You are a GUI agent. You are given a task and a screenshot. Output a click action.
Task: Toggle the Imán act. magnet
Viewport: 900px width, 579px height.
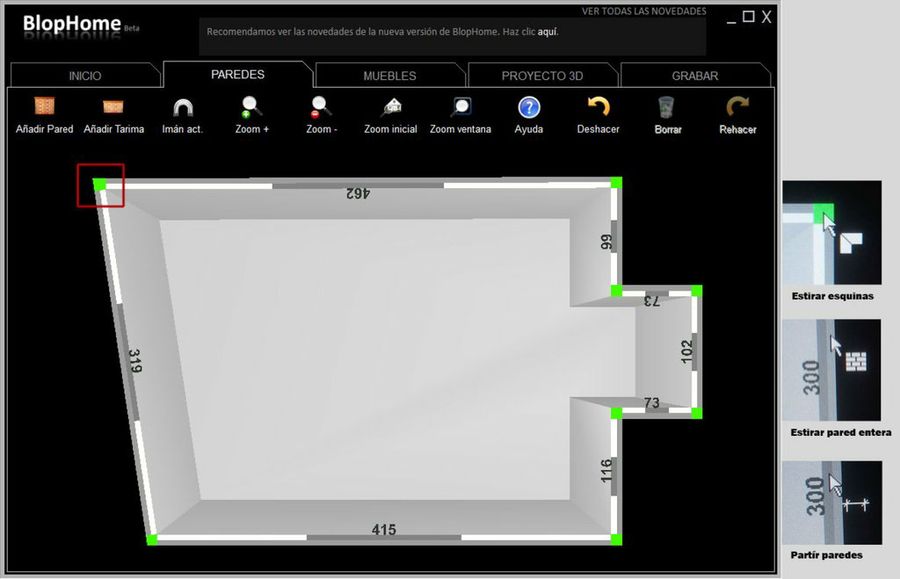click(182, 106)
